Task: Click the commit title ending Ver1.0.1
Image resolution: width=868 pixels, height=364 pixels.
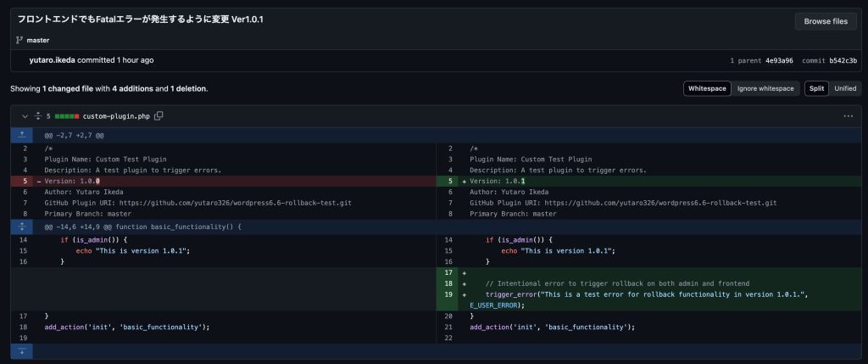Action: pyautogui.click(x=140, y=20)
